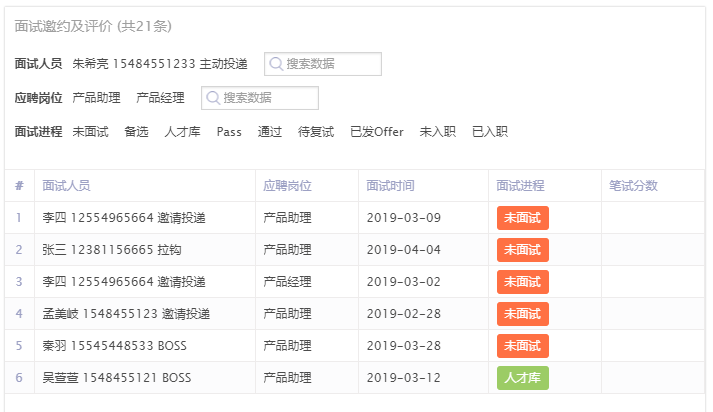Focus the 应聘岗位 搜索数据 input field

tap(260, 98)
